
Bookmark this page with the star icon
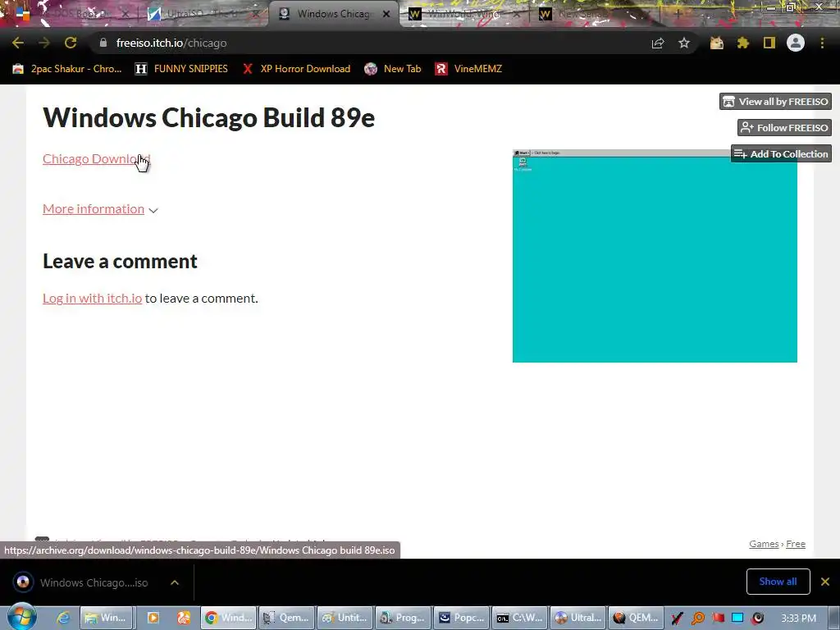point(684,43)
